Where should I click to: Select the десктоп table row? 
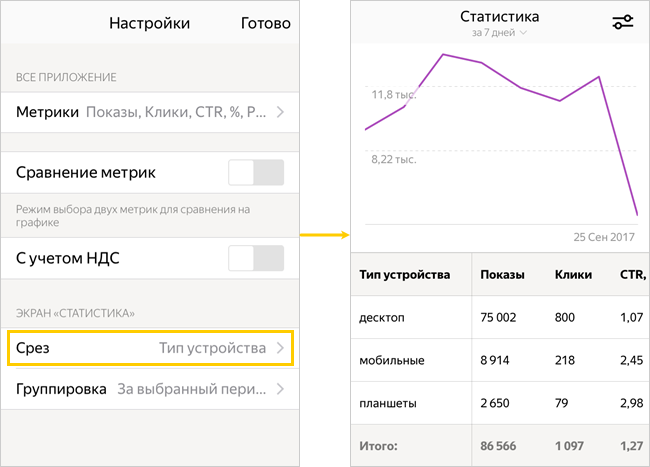click(x=500, y=317)
